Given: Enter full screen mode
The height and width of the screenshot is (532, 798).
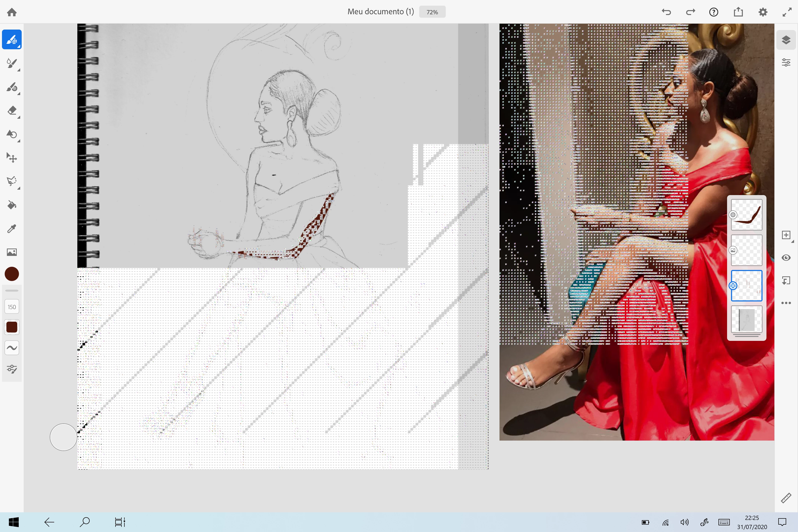Looking at the screenshot, I should 787,12.
